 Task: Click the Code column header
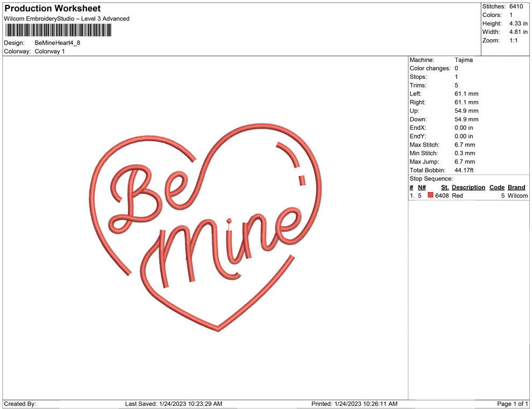coord(497,187)
